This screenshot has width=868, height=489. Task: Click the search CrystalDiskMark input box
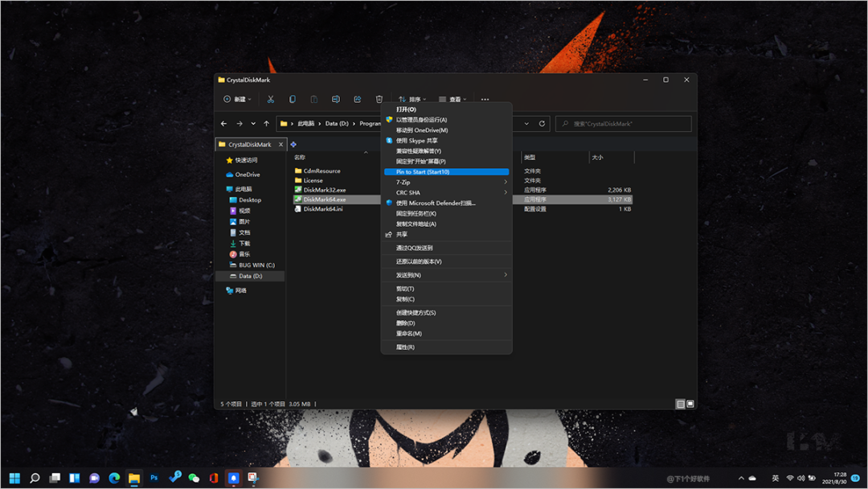pos(623,124)
